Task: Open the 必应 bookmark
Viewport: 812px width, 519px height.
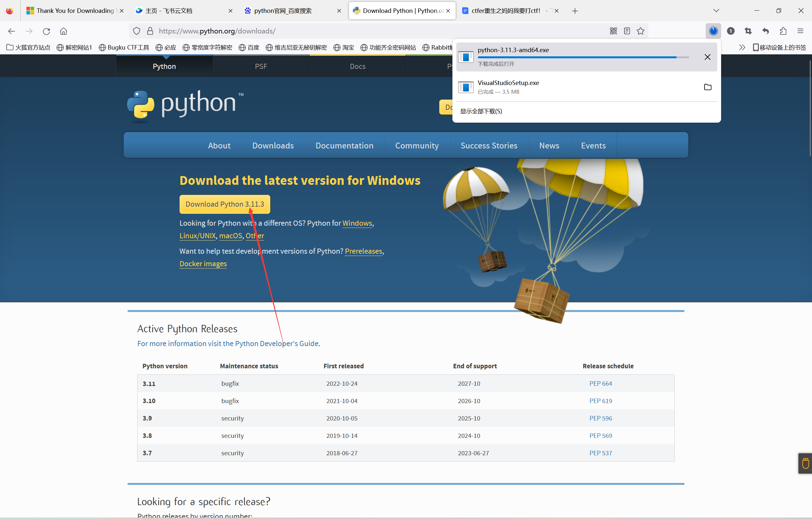Action: tap(166, 47)
